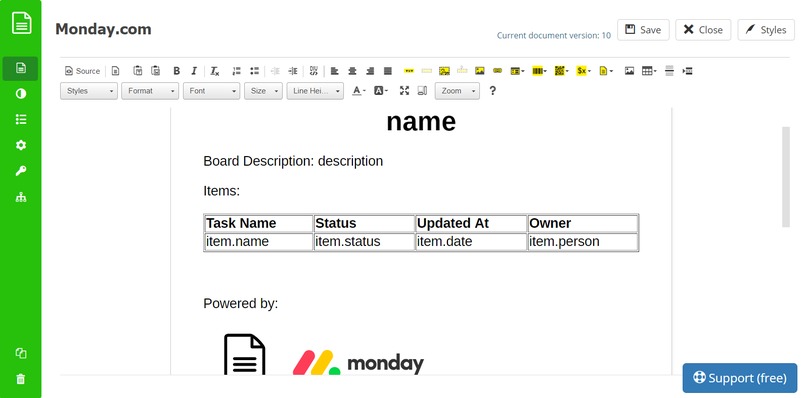This screenshot has width=806, height=398.
Task: Open the Styles combo box
Action: 89,91
